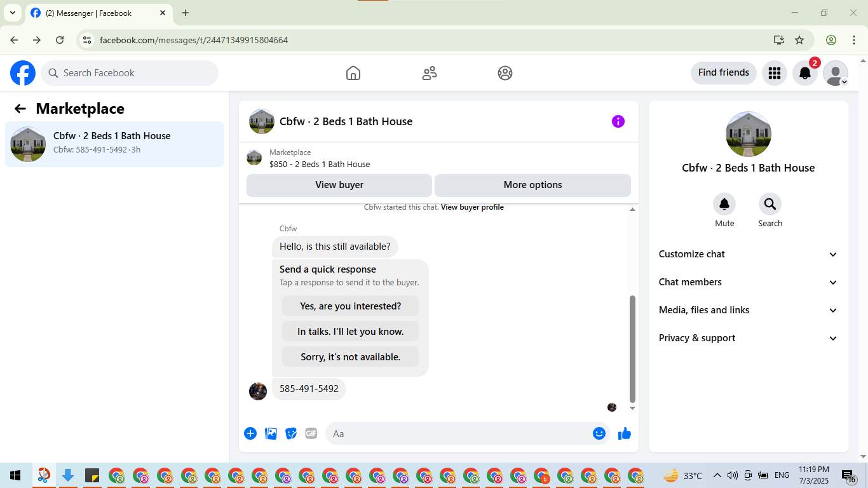View site information icon in address bar
The height and width of the screenshot is (488, 868).
88,40
